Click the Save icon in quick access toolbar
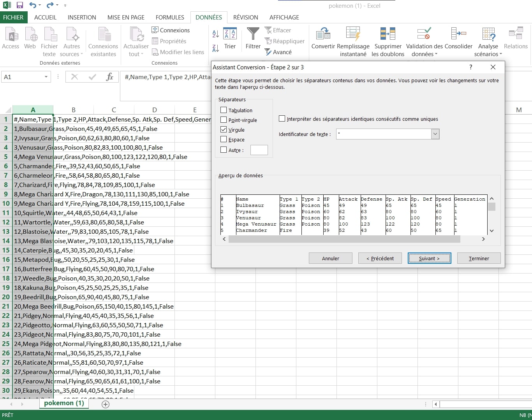 (19, 5)
